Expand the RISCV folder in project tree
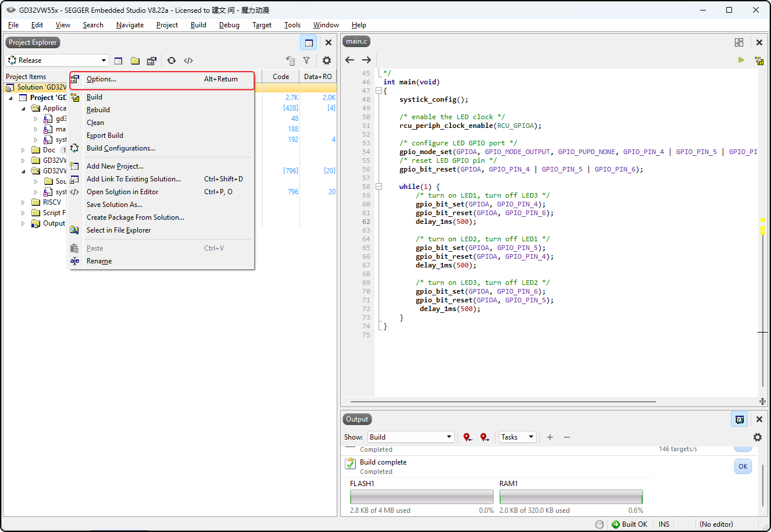Screen dimensions: 771x532 pyautogui.click(x=23, y=202)
